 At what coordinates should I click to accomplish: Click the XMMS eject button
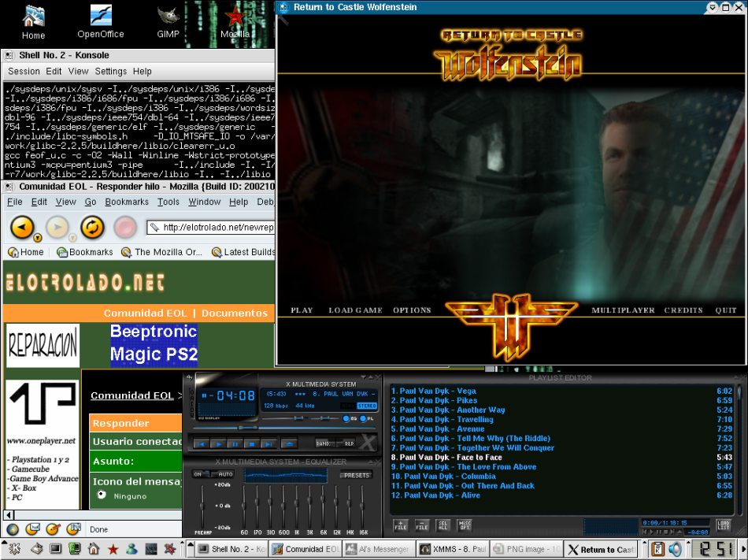[x=288, y=443]
